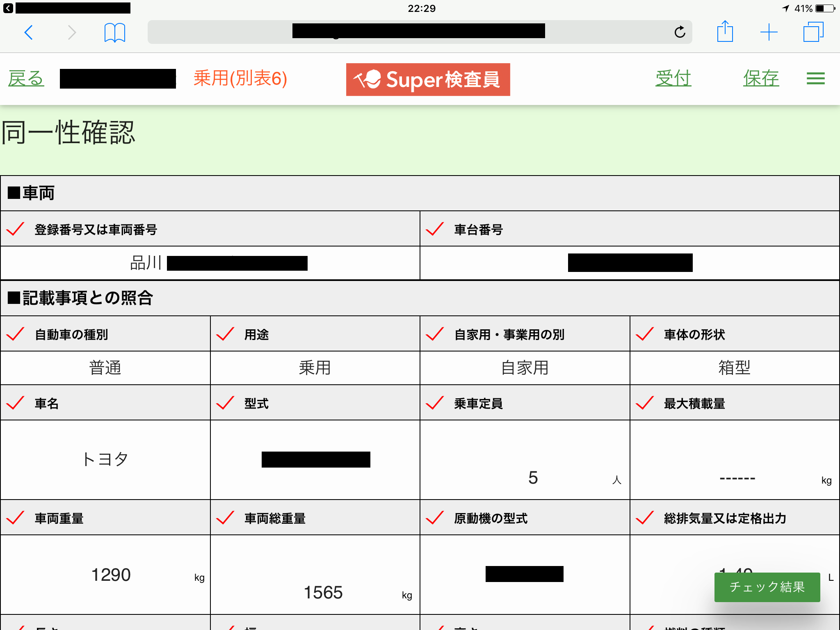Click the Super検査員 logo banner
840x630 pixels.
[x=428, y=80]
